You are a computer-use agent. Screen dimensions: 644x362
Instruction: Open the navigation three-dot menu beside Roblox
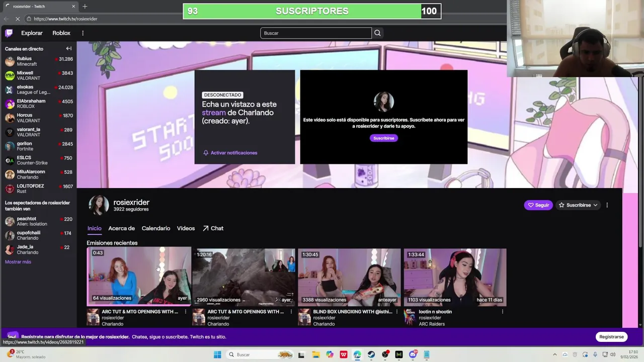[83, 33]
